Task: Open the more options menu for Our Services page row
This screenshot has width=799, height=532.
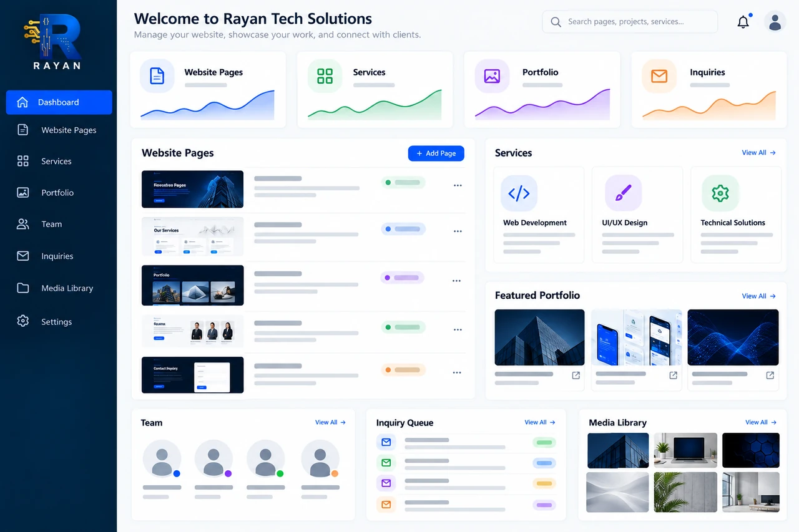Action: (x=458, y=231)
